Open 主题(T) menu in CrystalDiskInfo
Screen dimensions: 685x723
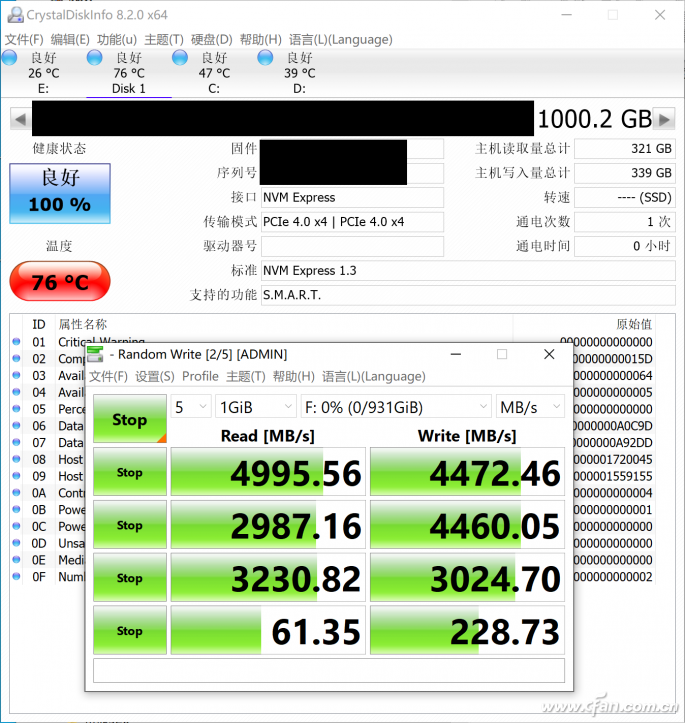pos(164,40)
